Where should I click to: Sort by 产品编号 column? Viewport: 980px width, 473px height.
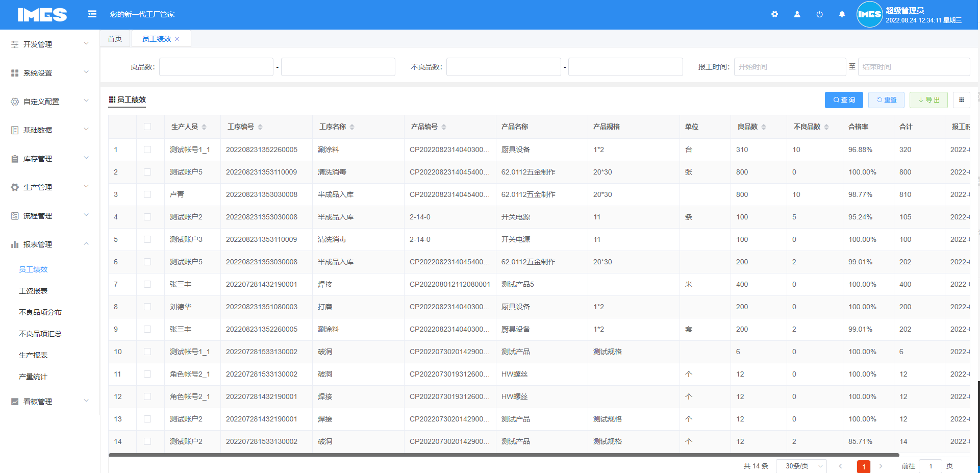tap(444, 127)
